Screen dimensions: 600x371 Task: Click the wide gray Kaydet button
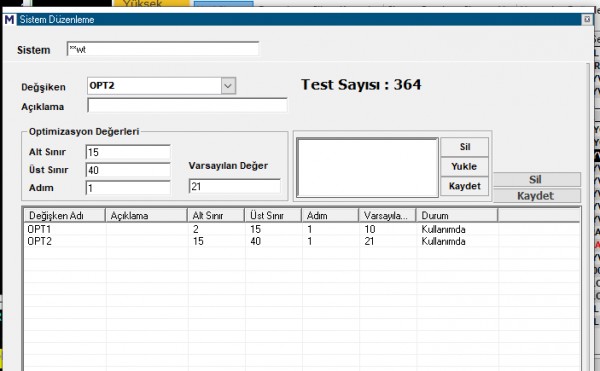click(x=536, y=196)
